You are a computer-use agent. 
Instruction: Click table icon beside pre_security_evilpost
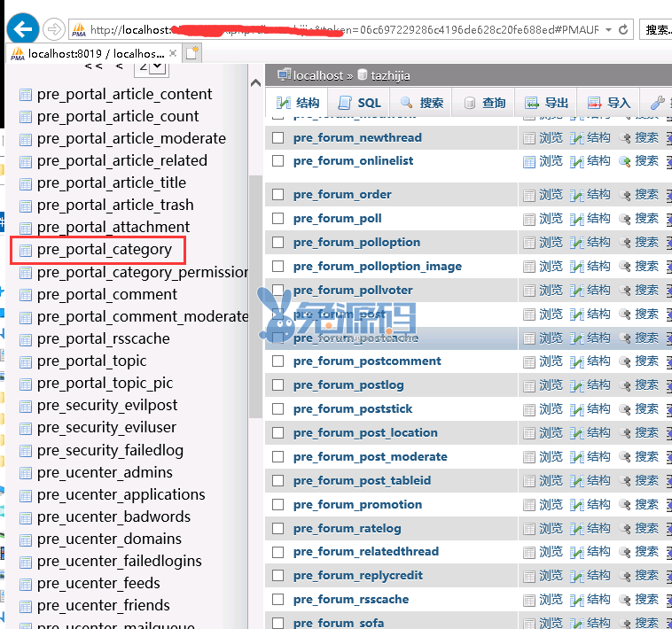tap(26, 406)
